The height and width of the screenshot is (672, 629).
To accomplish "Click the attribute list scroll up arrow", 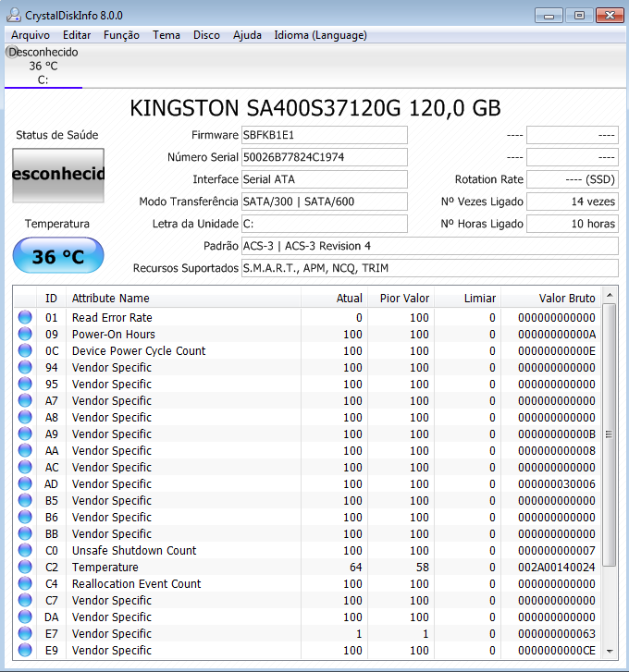I will (610, 295).
